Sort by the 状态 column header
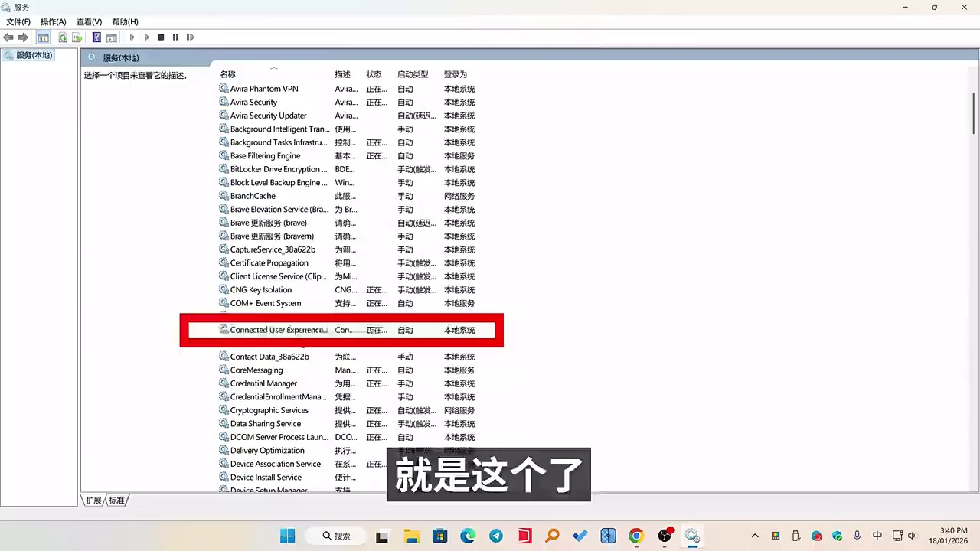 (x=374, y=74)
